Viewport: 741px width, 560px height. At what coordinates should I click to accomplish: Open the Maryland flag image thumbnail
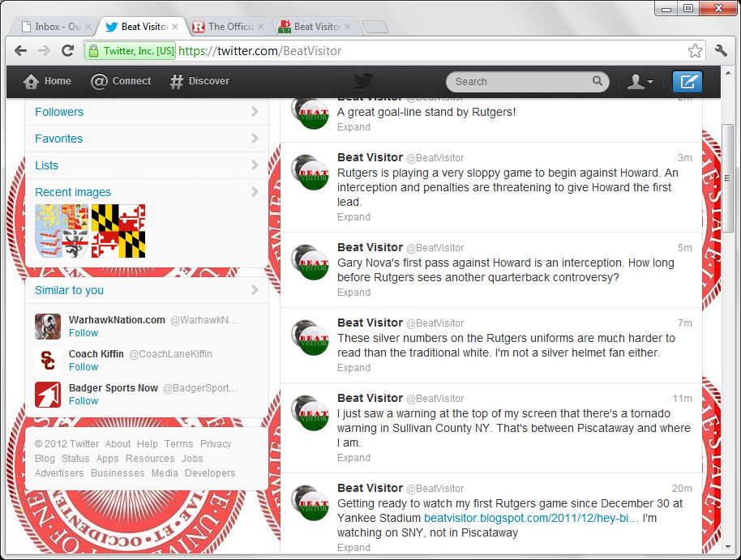coord(118,231)
